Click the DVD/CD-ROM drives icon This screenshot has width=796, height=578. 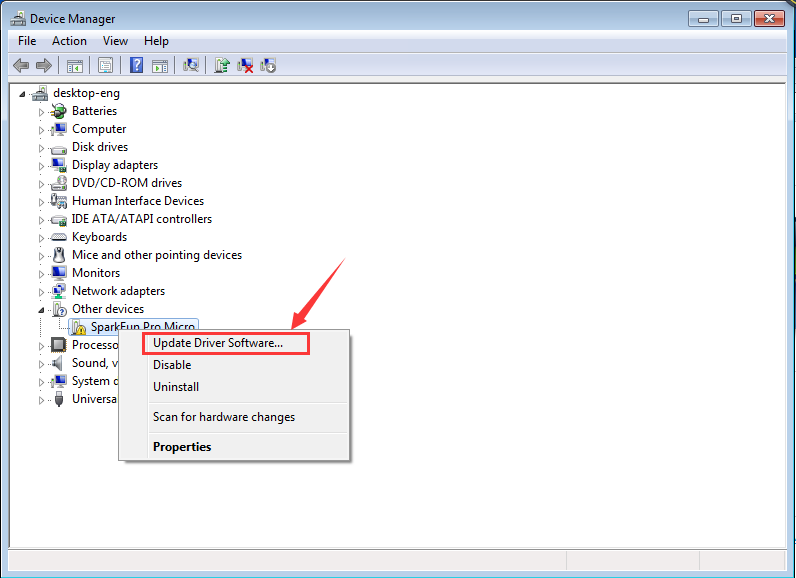(59, 183)
